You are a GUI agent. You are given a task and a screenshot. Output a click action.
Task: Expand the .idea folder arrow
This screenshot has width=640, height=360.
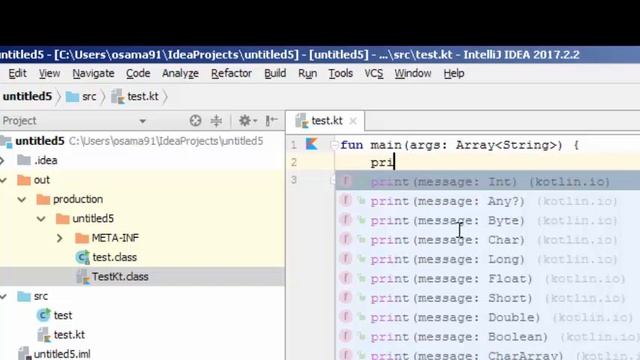click(x=3, y=160)
